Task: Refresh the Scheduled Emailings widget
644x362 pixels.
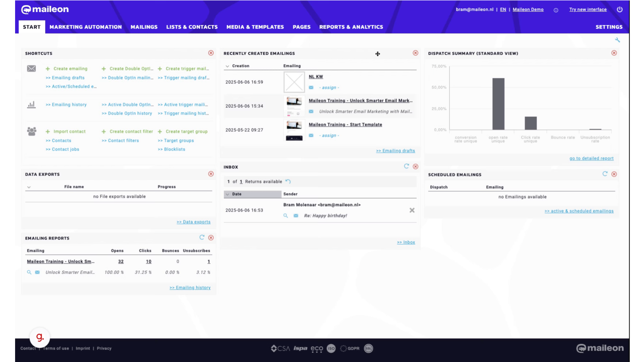Action: [605, 174]
